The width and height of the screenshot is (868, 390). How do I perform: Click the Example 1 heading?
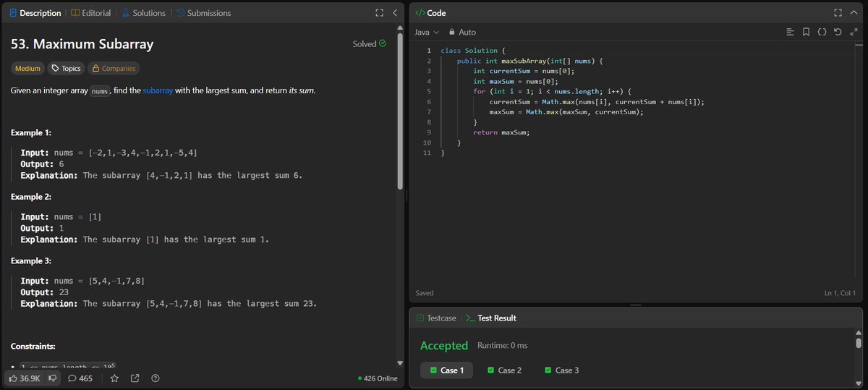pyautogui.click(x=31, y=133)
